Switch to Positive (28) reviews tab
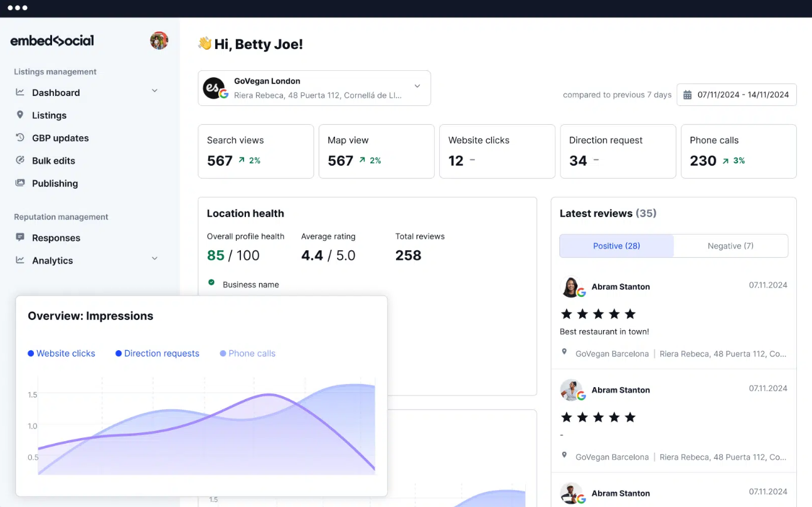 (616, 246)
